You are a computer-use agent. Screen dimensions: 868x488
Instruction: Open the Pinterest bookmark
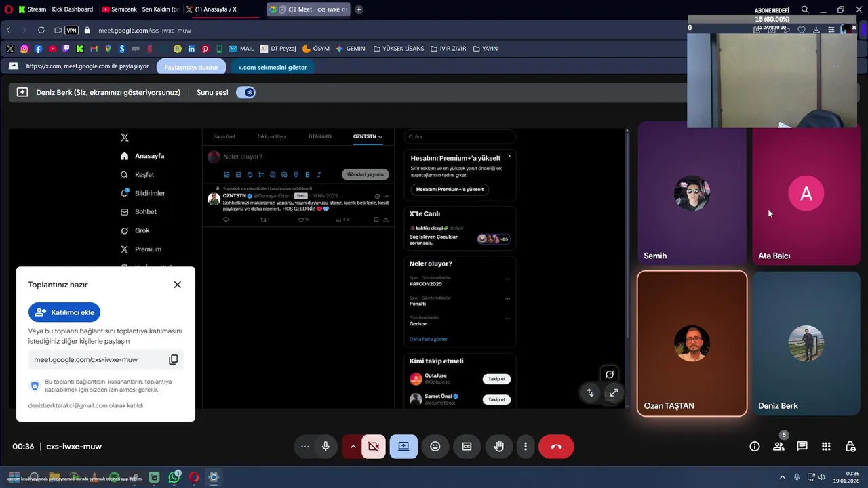(x=205, y=49)
